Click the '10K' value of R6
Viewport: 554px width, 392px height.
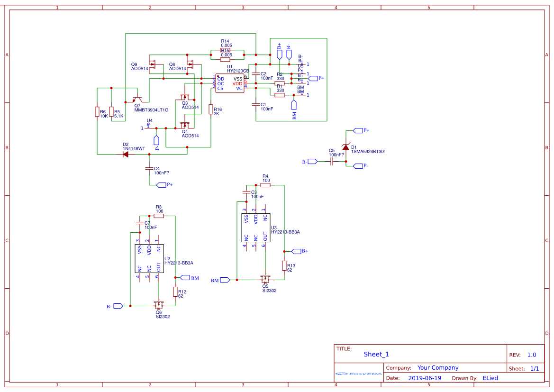tap(104, 116)
